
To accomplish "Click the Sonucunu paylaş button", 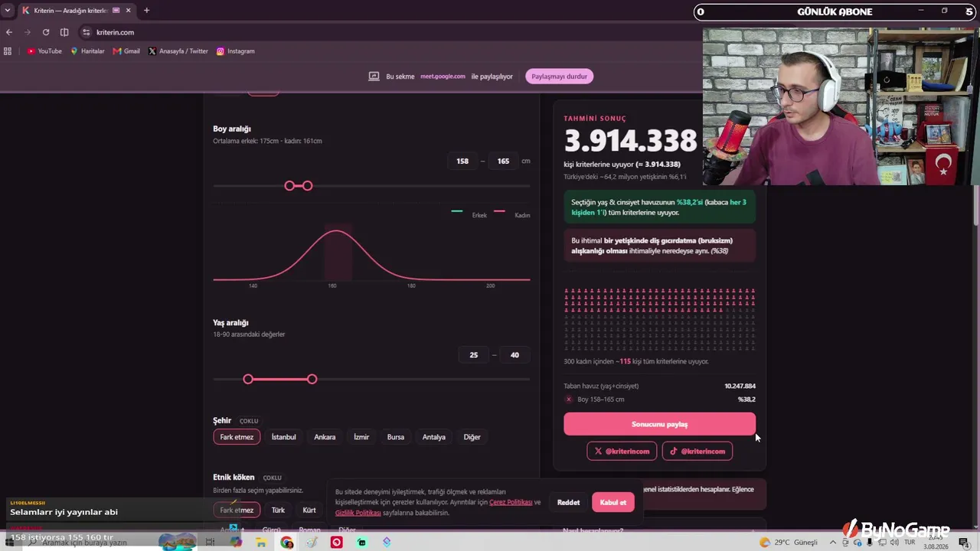I will [660, 425].
